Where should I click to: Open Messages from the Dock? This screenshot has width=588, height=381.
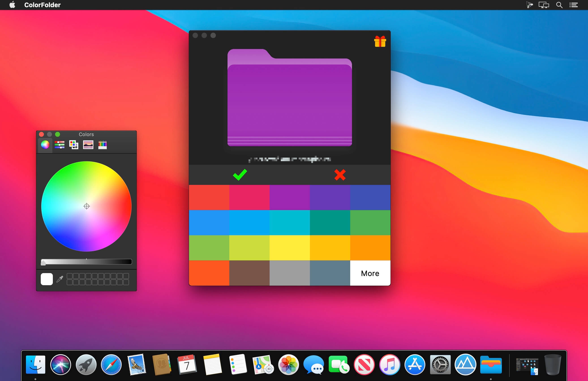tap(313, 365)
